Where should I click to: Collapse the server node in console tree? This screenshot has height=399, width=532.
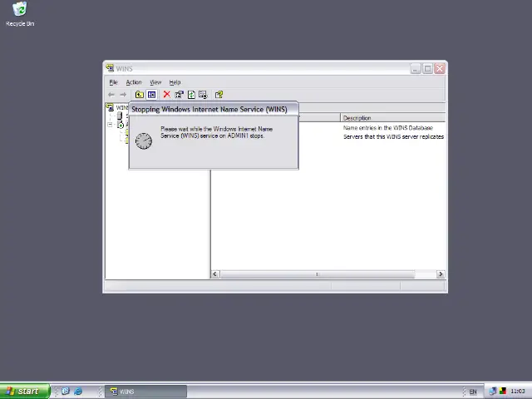click(x=111, y=125)
